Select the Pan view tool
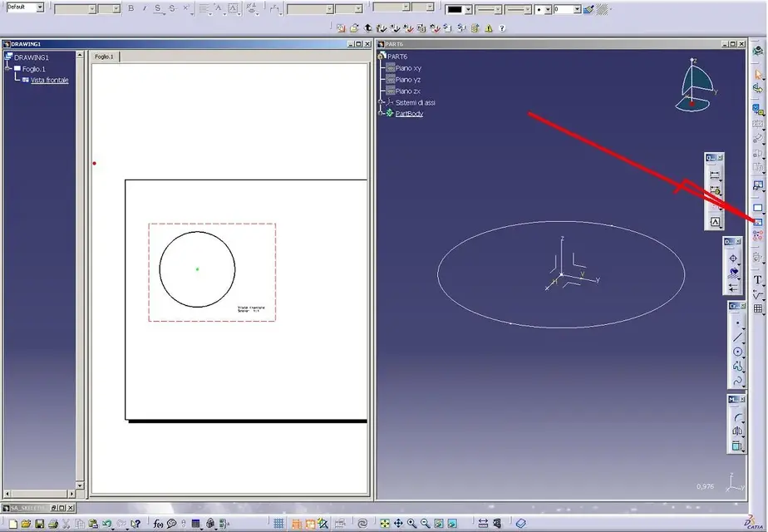 pos(398,524)
